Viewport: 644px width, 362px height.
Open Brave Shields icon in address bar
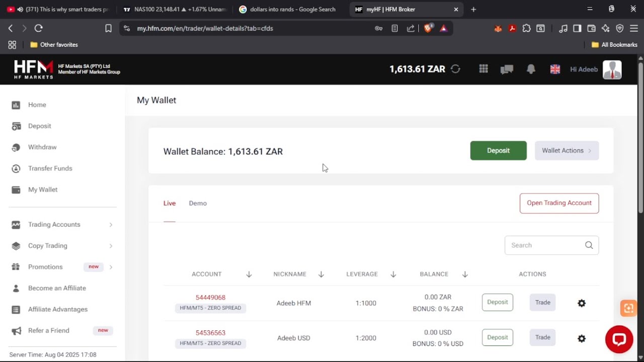tap(428, 28)
